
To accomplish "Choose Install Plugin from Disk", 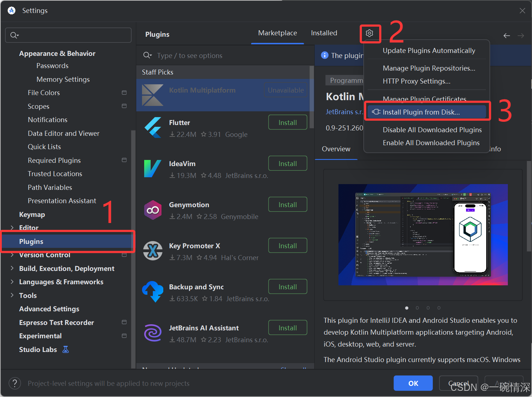I will [427, 112].
